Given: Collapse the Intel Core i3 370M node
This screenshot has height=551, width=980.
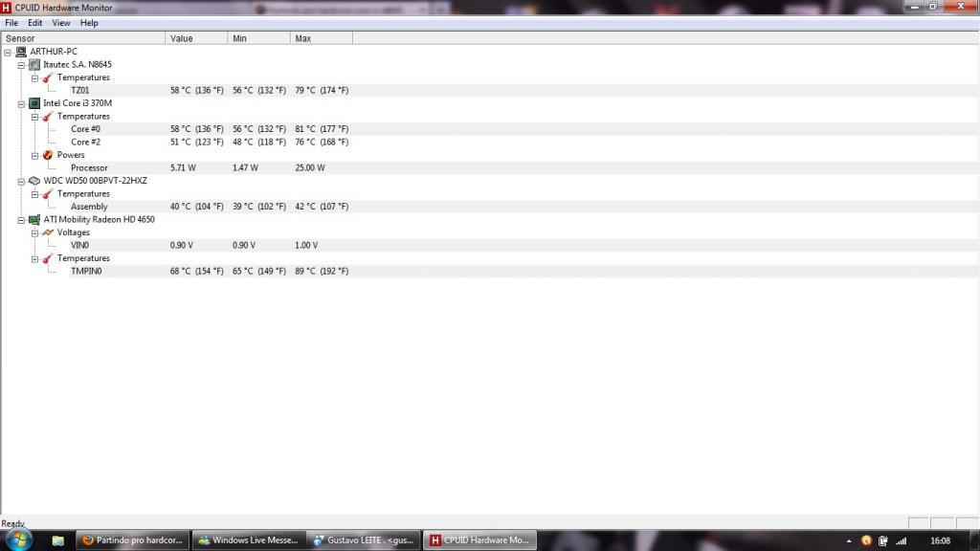Looking at the screenshot, I should [21, 103].
